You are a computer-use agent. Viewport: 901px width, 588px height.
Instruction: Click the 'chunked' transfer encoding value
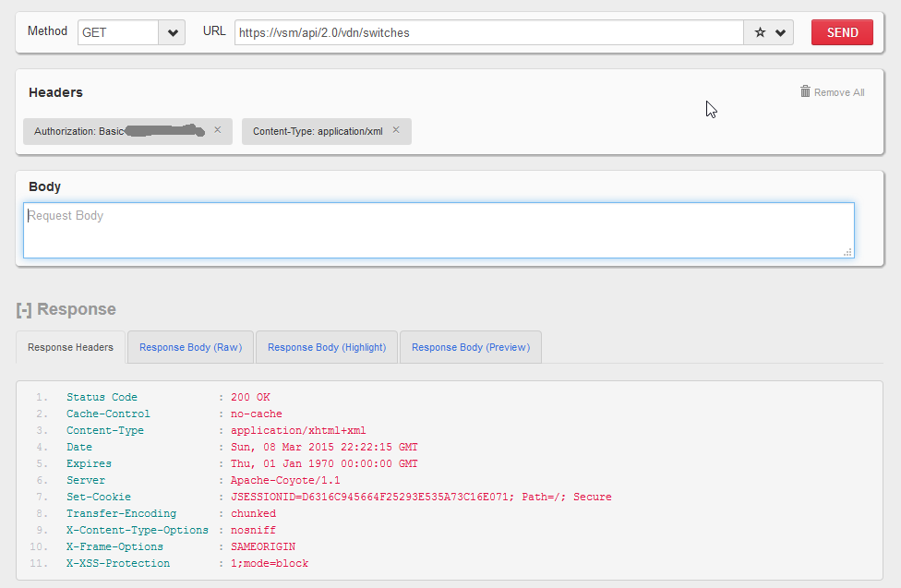(x=253, y=514)
